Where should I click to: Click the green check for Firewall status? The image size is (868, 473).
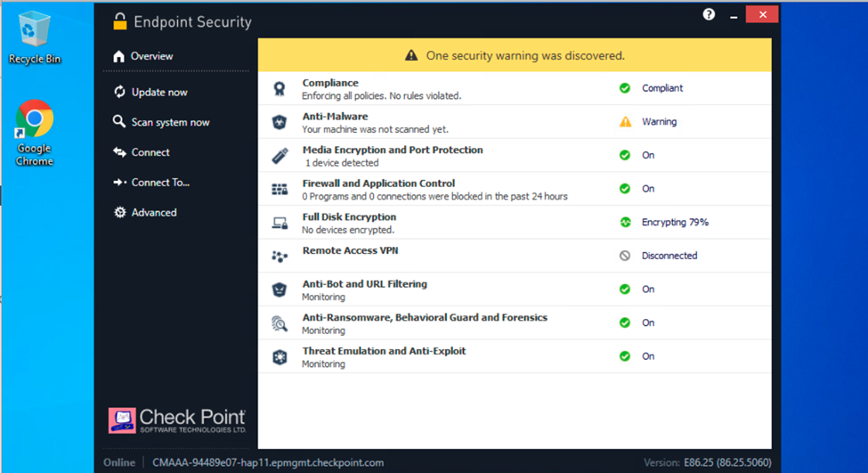625,189
